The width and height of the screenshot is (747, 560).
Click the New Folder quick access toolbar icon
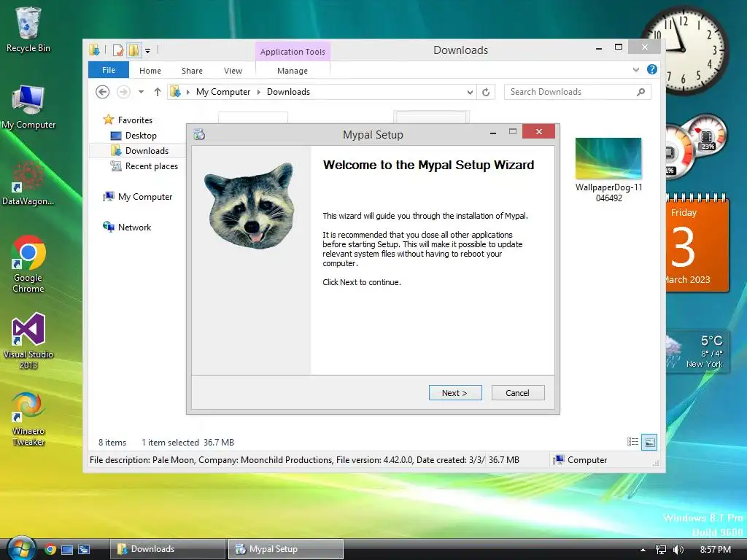(134, 50)
